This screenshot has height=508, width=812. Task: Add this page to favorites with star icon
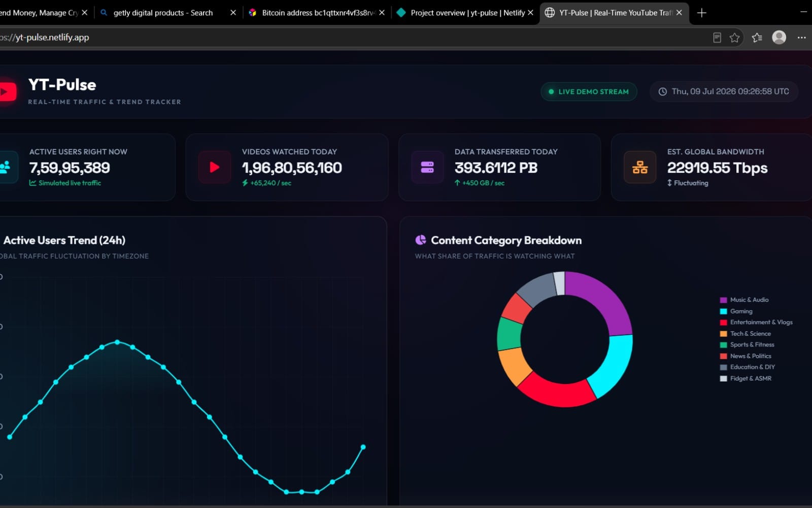(734, 38)
